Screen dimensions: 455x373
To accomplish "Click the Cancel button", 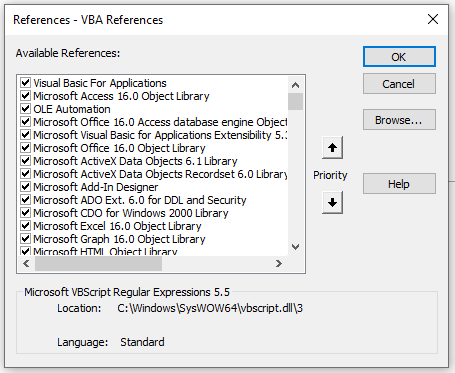I will coord(399,84).
